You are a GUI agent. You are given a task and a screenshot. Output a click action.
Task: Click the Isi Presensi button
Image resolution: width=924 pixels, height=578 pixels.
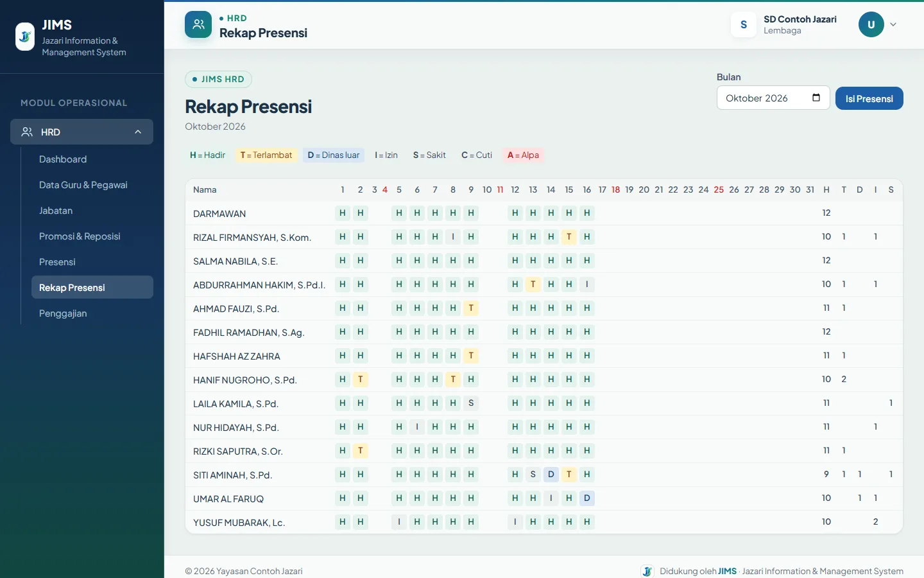(869, 98)
